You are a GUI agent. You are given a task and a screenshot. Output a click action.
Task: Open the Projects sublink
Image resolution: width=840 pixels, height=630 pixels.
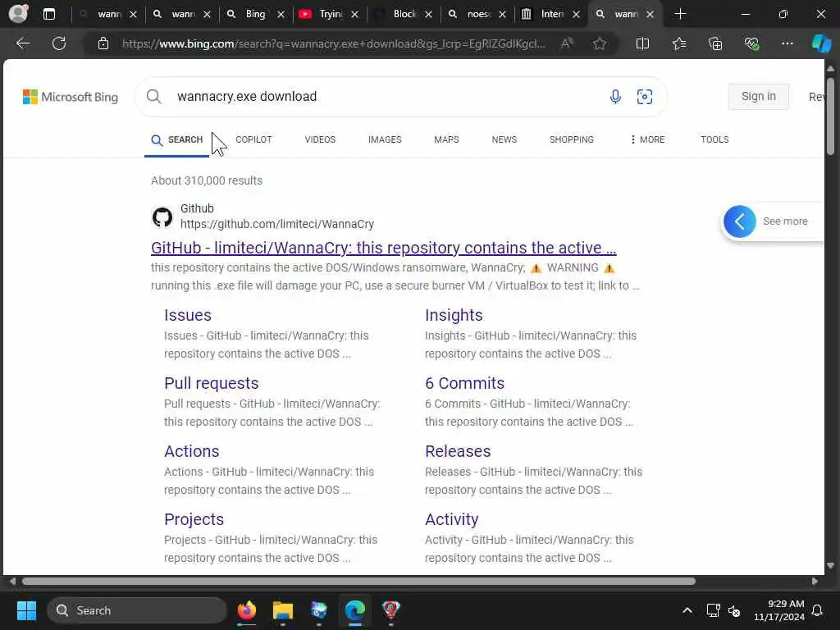point(194,519)
